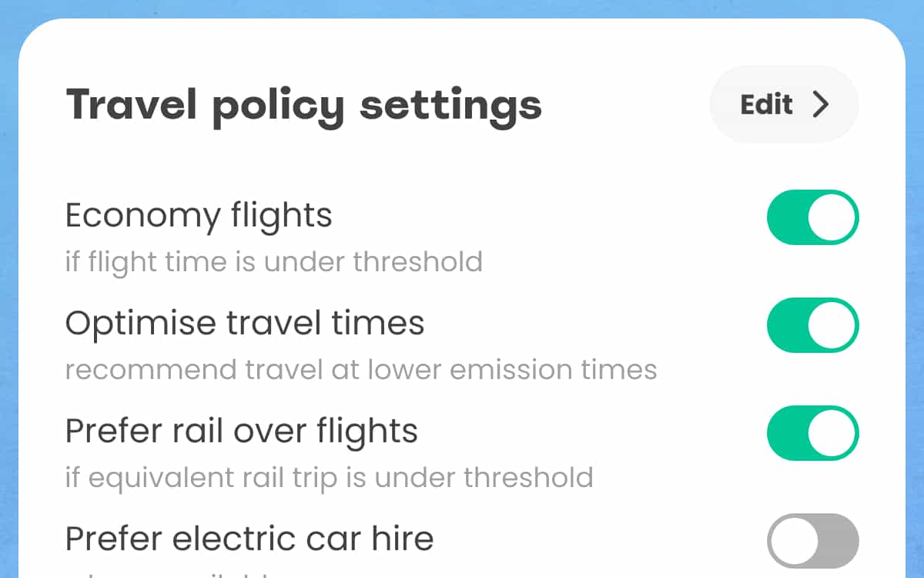Image resolution: width=924 pixels, height=578 pixels.
Task: Disable the Optimise travel times setting
Action: click(812, 325)
